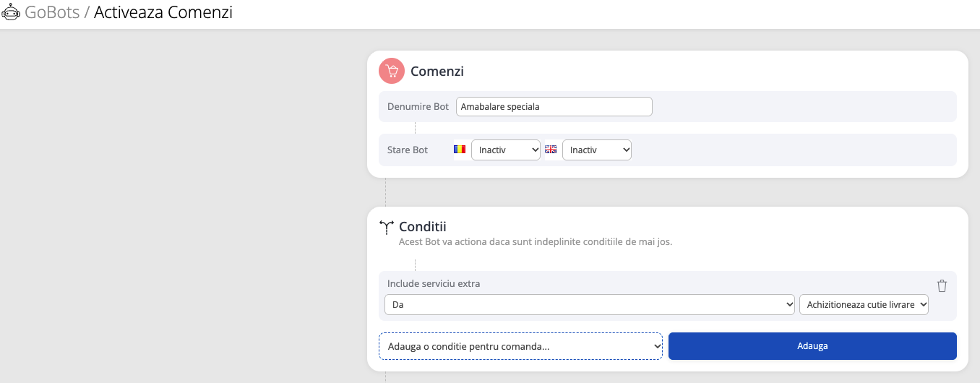Click the Denumire Bot label
980x383 pixels.
tap(418, 106)
